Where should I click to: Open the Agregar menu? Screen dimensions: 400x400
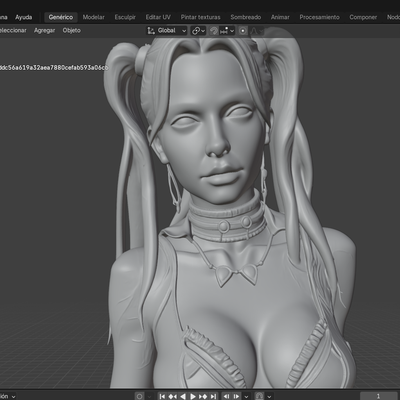[44, 30]
